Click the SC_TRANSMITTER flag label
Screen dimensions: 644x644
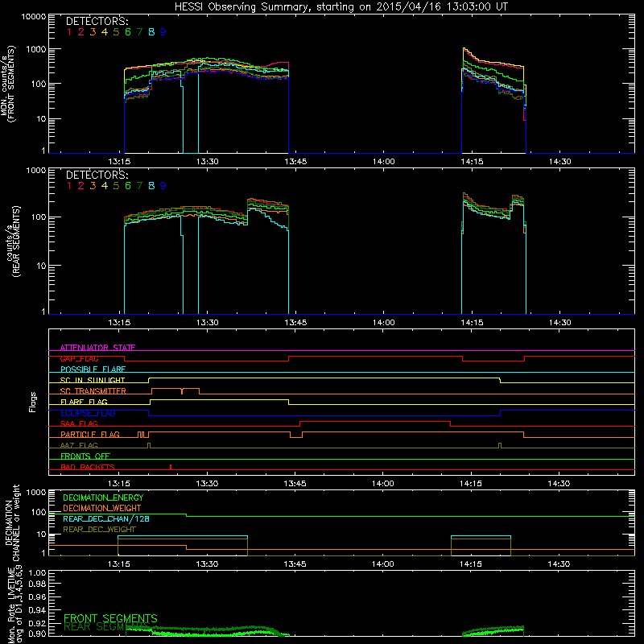tap(93, 391)
